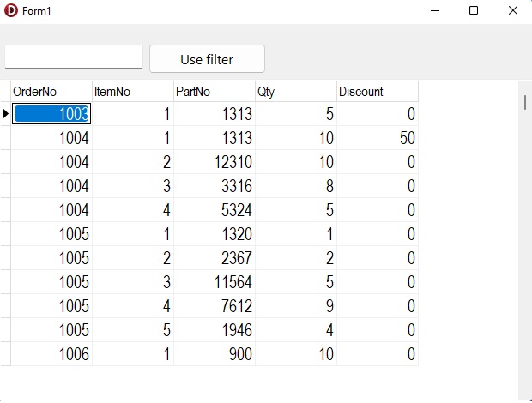Click the Delphi app icon in title bar
532x403 pixels.
pos(11,11)
